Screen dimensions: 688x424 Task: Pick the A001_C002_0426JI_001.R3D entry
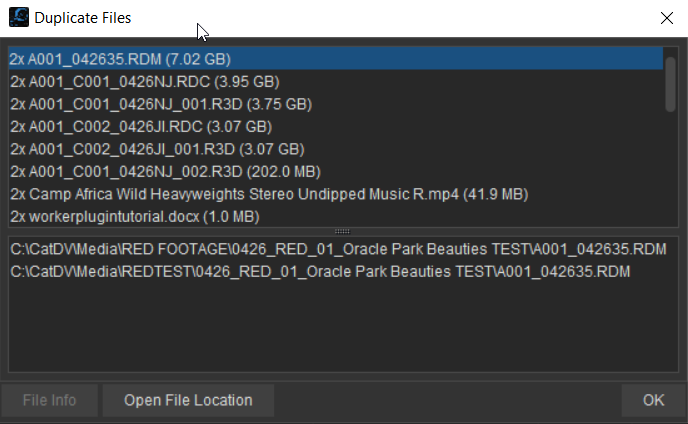pos(336,149)
